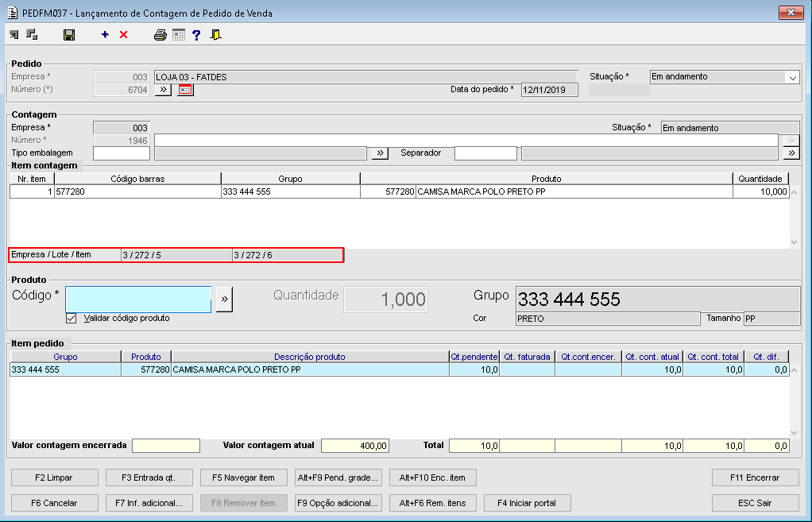This screenshot has width=812, height=522.
Task: Focus the Separador input field
Action: [x=485, y=153]
